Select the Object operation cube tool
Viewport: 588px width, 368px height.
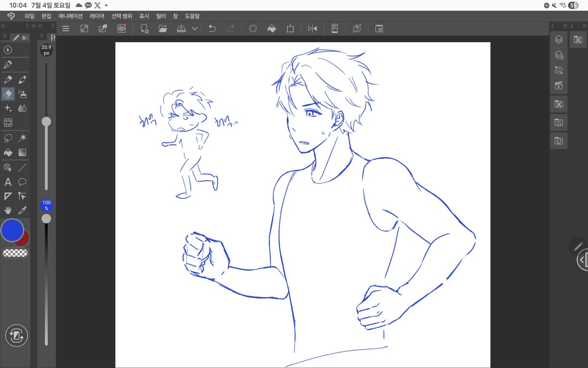8,167
